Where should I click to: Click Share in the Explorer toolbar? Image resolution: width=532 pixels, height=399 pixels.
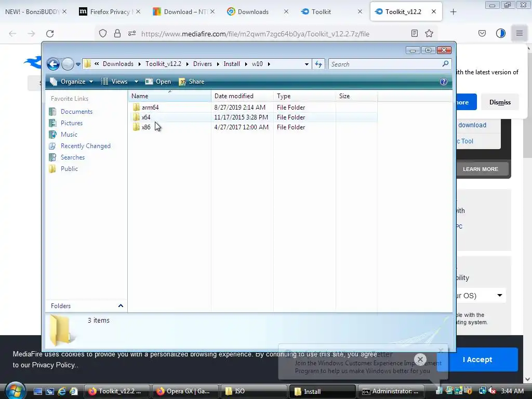(192, 82)
